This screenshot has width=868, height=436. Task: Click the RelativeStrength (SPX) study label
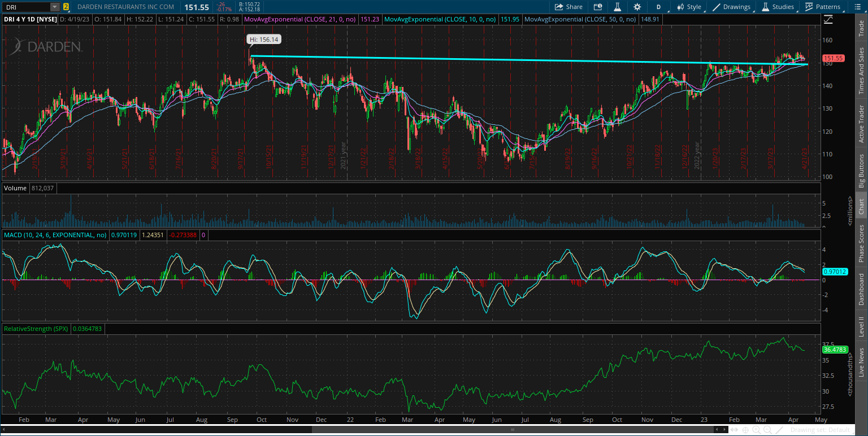point(36,328)
